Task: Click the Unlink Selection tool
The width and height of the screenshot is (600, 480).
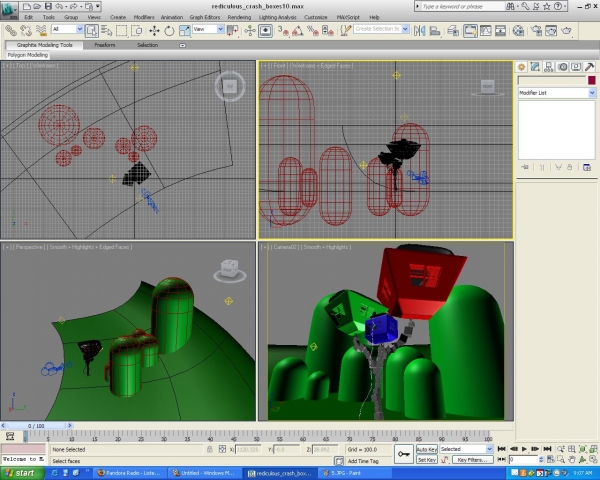Action: pyautogui.click(x=26, y=30)
